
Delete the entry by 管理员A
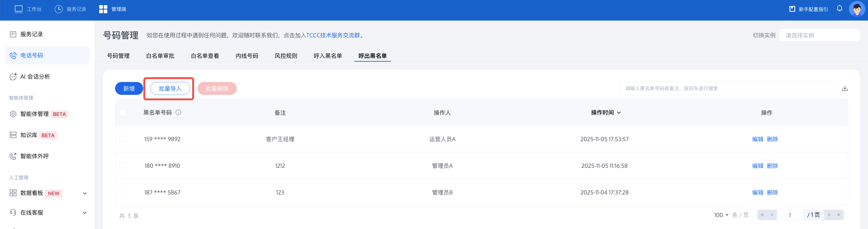pos(772,166)
